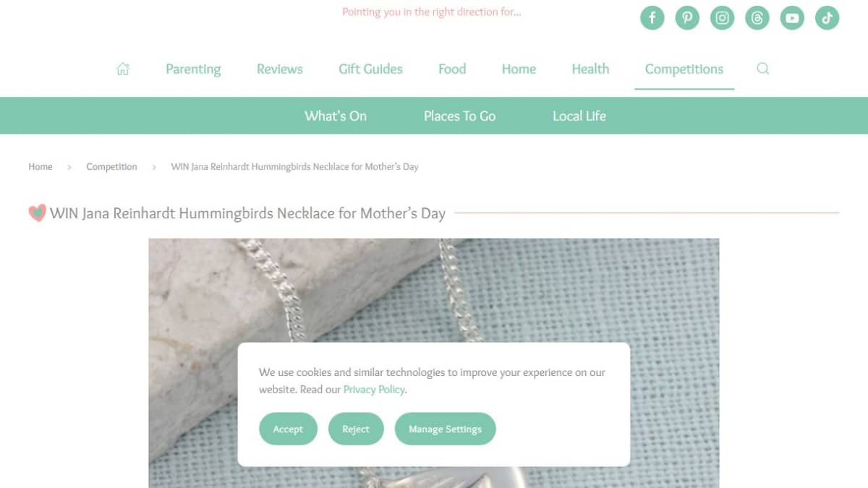Go to the Food section
The image size is (868, 488).
[x=452, y=69]
